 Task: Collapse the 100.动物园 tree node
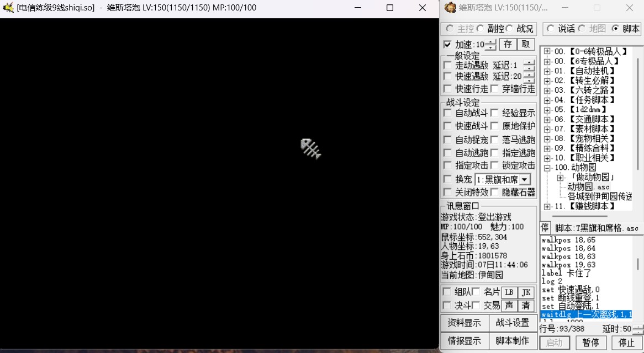tap(547, 167)
